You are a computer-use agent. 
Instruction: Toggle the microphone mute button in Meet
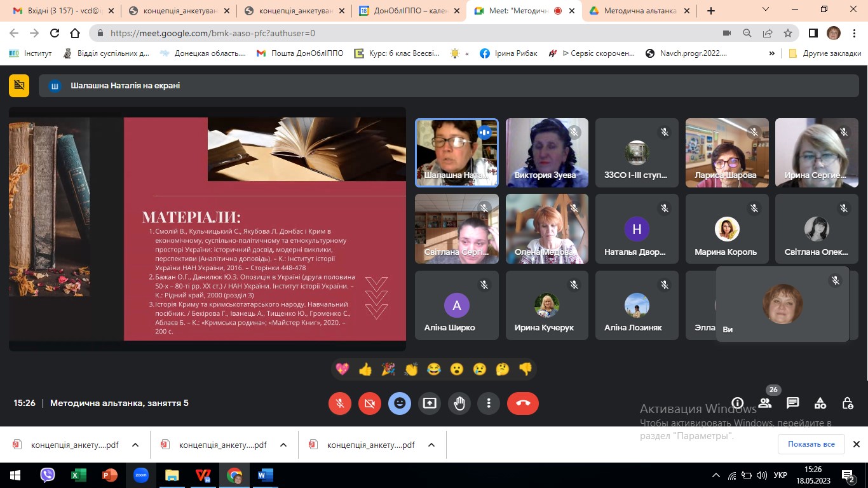pyautogui.click(x=340, y=403)
